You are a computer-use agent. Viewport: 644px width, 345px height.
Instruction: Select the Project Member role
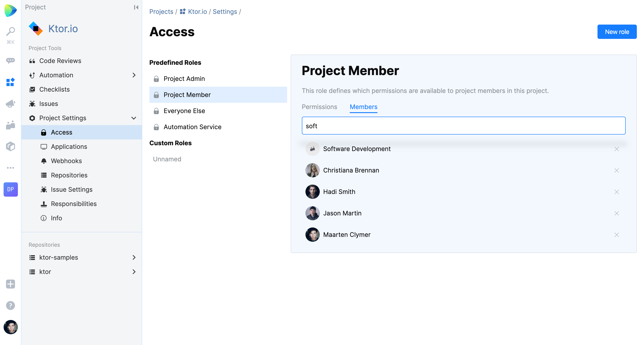tap(218, 95)
